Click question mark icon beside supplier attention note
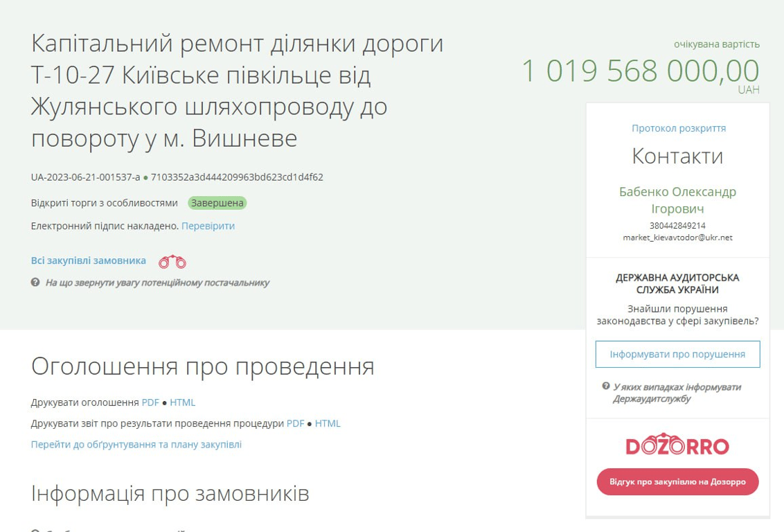Screen dimensions: 784x532 [35, 283]
